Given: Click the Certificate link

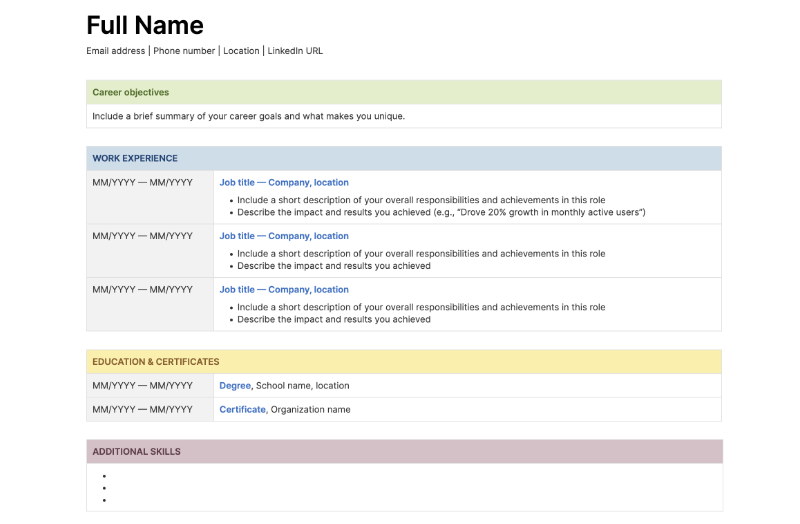Looking at the screenshot, I should (242, 410).
